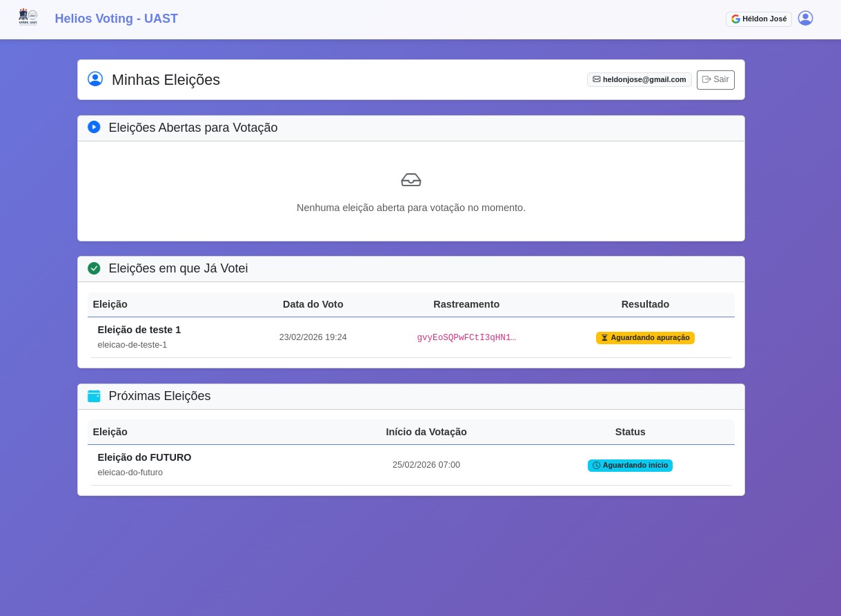The height and width of the screenshot is (616, 841).
Task: Click the calendar icon beside Próximas Eleições
Action: [x=94, y=396]
